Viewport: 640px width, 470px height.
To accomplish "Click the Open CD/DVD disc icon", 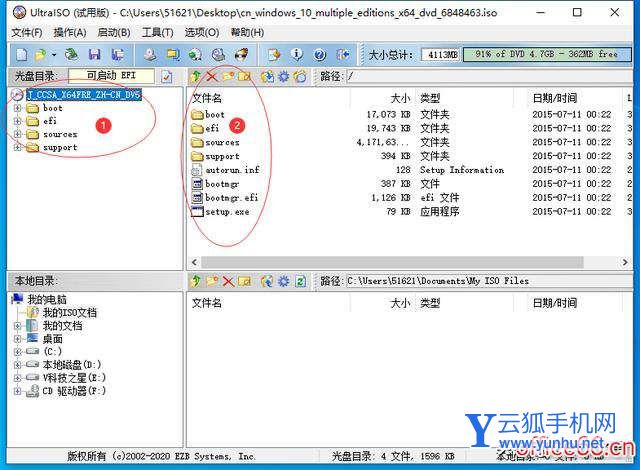I will (72, 54).
